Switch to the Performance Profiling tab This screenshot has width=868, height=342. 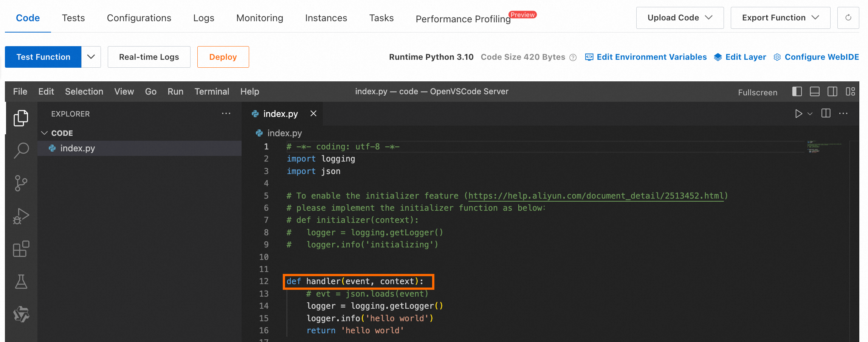click(x=463, y=19)
